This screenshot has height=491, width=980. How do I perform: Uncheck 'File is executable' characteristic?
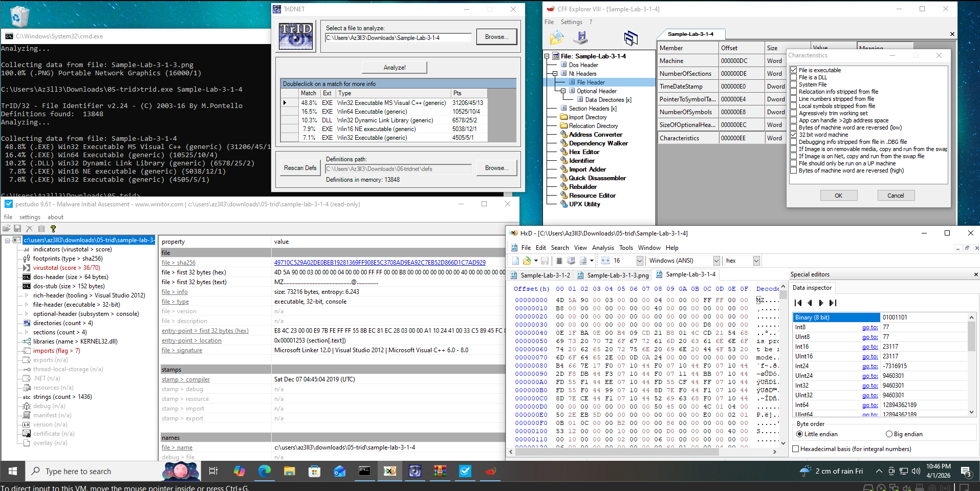pyautogui.click(x=794, y=70)
